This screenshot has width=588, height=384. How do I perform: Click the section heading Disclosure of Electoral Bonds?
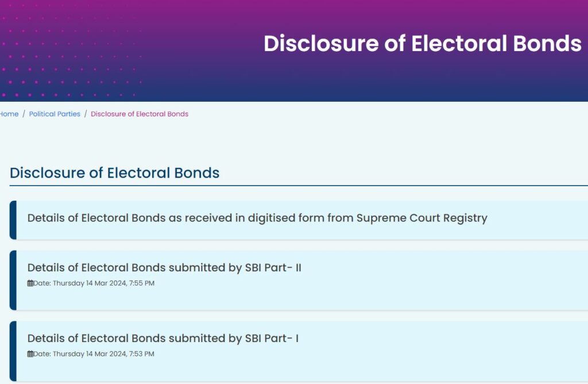point(114,172)
